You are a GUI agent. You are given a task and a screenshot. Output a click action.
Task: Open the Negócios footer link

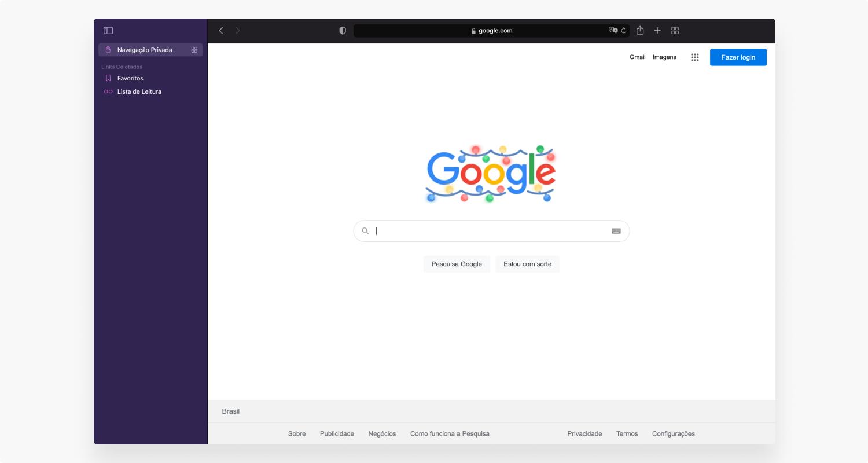(382, 434)
